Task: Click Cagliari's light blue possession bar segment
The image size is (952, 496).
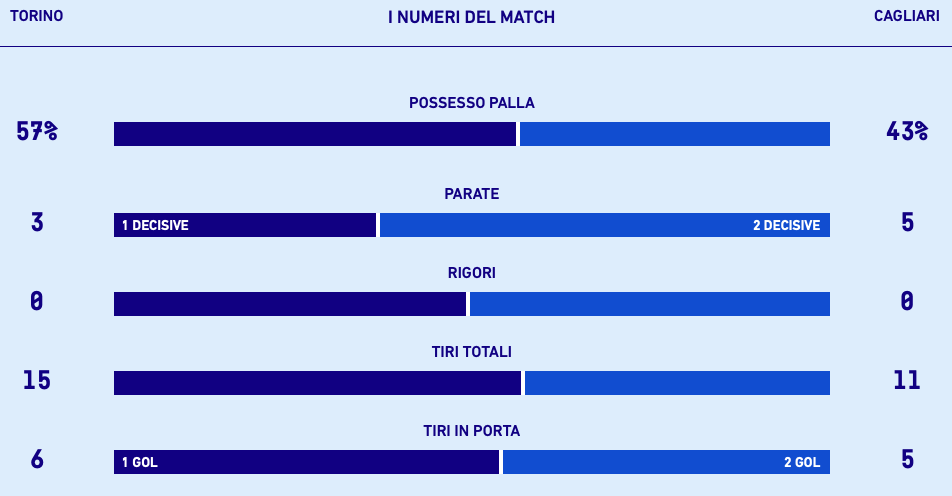Action: point(675,134)
